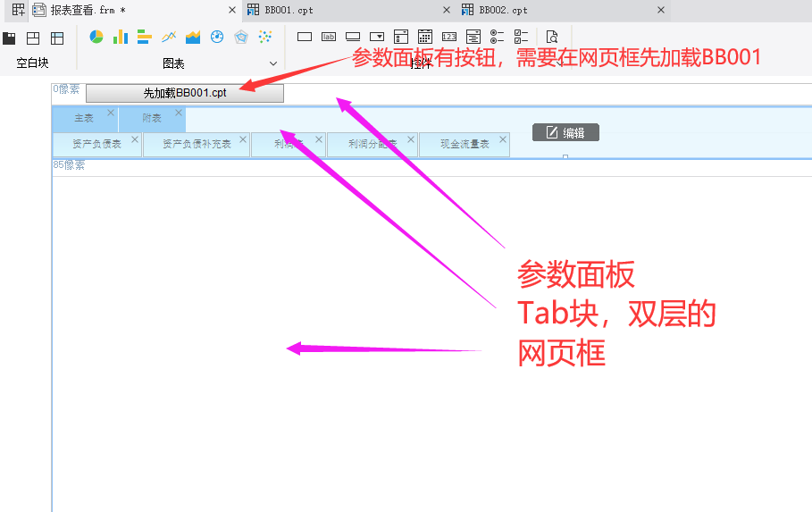Remove the 附表 tab via its X

tap(179, 113)
